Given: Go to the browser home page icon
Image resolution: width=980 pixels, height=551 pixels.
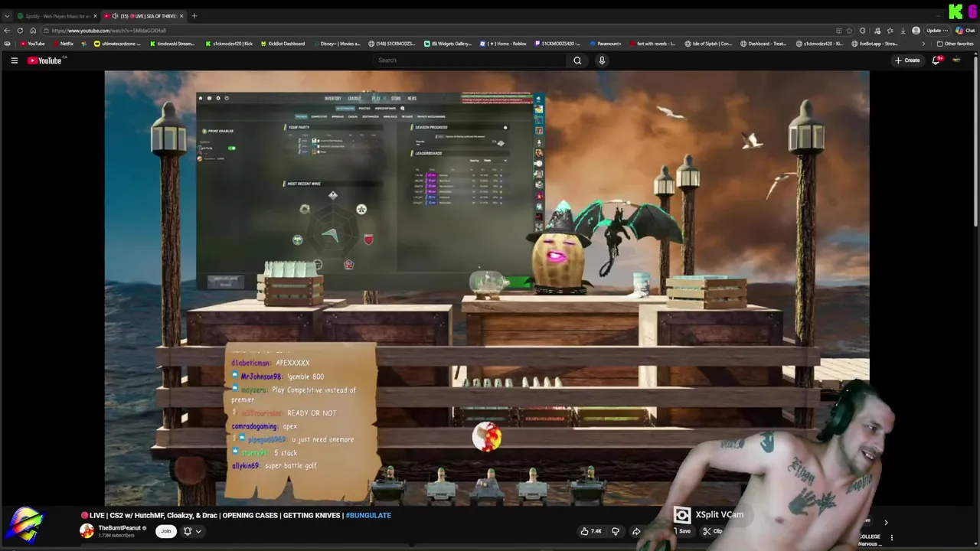Looking at the screenshot, I should [x=33, y=31].
